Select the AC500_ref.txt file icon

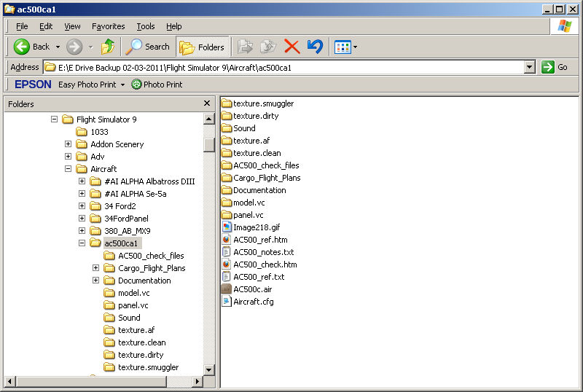227,277
